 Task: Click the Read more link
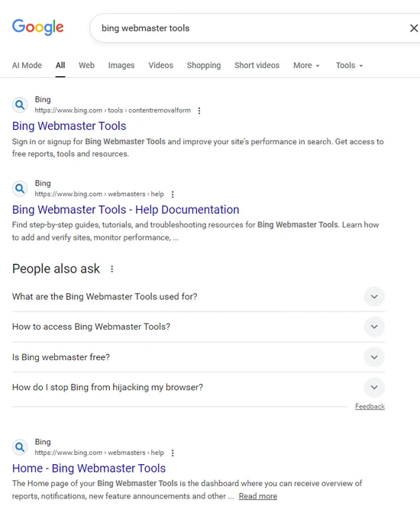click(x=257, y=496)
